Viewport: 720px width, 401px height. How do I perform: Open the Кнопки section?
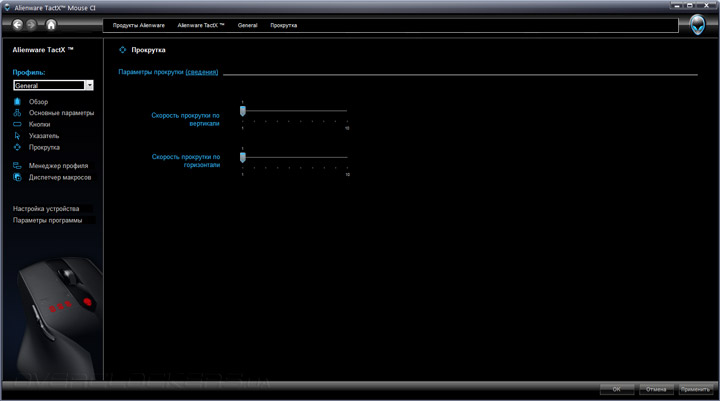pyautogui.click(x=39, y=124)
